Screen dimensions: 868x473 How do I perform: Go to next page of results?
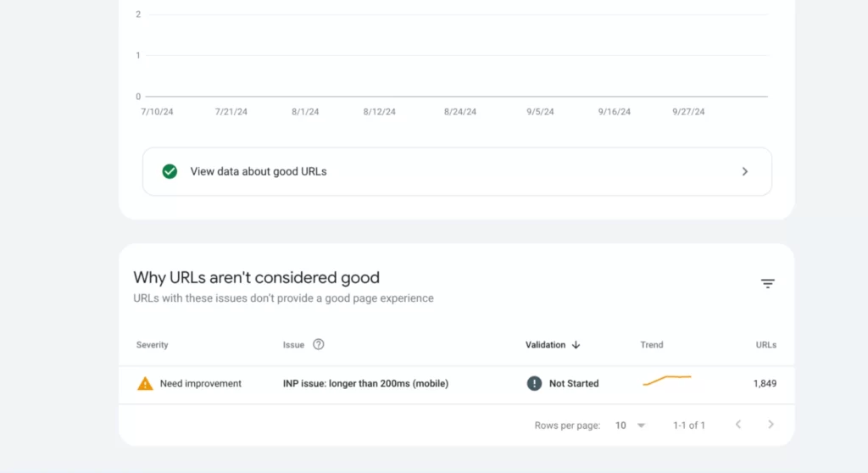pyautogui.click(x=771, y=425)
